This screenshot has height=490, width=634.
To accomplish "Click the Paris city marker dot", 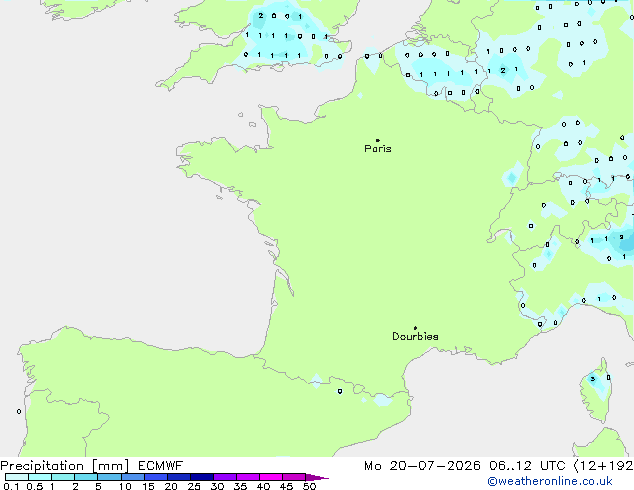I will pyautogui.click(x=378, y=140).
